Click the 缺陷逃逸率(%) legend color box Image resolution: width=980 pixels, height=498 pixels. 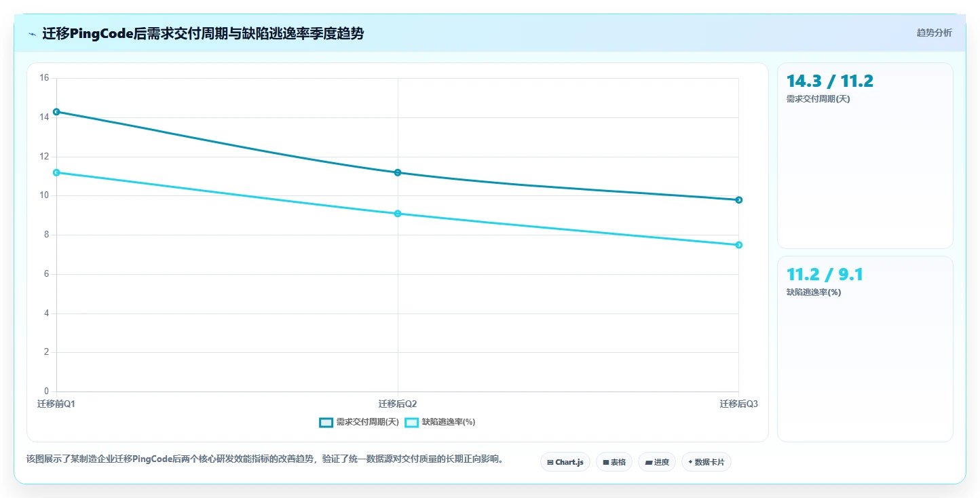[412, 422]
